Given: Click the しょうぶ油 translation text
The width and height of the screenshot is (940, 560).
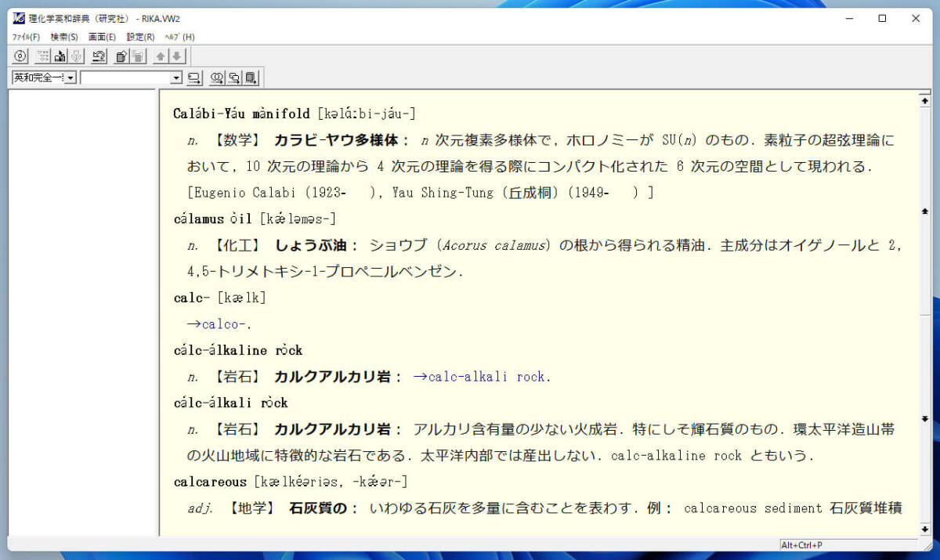Looking at the screenshot, I should 310,245.
